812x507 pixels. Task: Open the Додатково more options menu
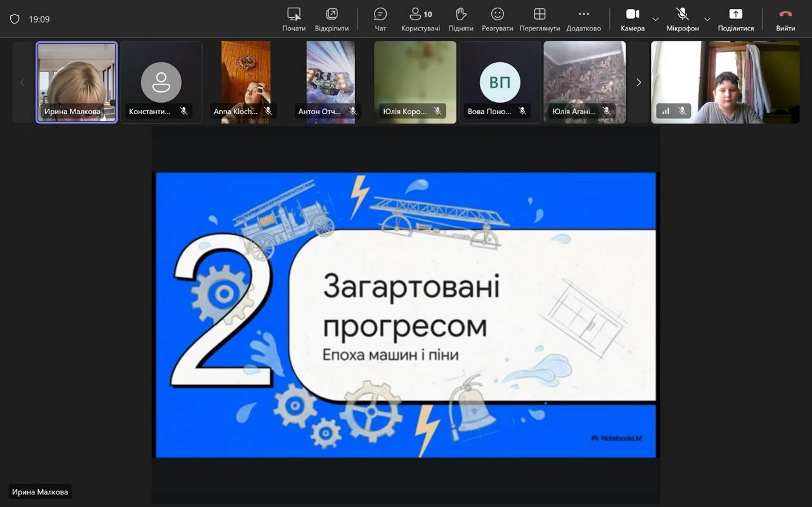(x=583, y=19)
